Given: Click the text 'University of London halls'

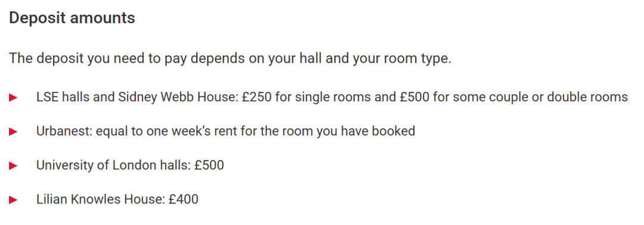Looking at the screenshot, I should 114,165.
